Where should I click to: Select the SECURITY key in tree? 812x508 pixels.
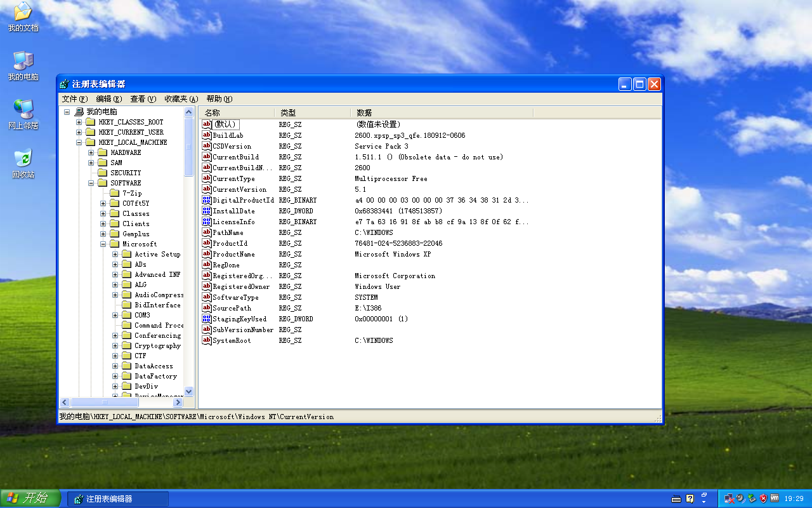(x=126, y=173)
